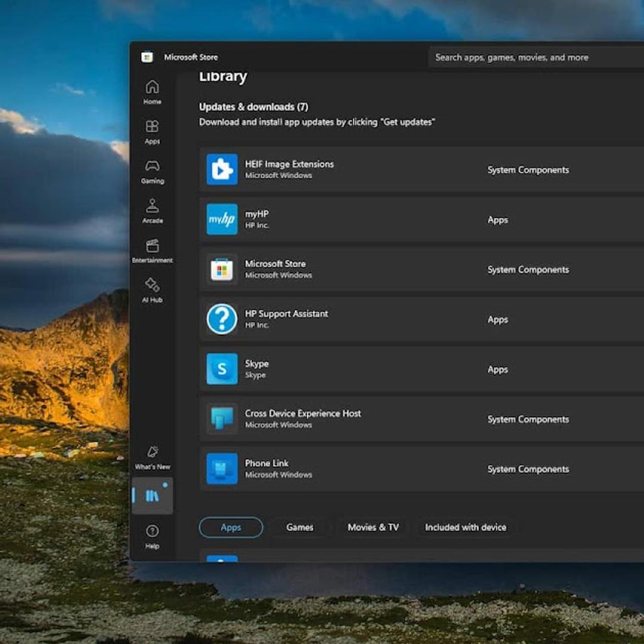This screenshot has height=644, width=644.
Task: Select the Arcade sidebar icon
Action: coord(152,210)
